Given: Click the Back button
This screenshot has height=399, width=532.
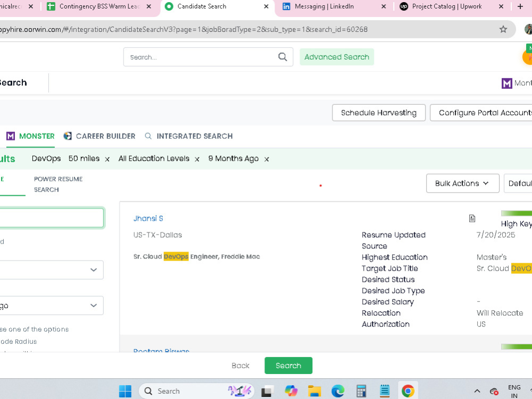Looking at the screenshot, I should (240, 365).
